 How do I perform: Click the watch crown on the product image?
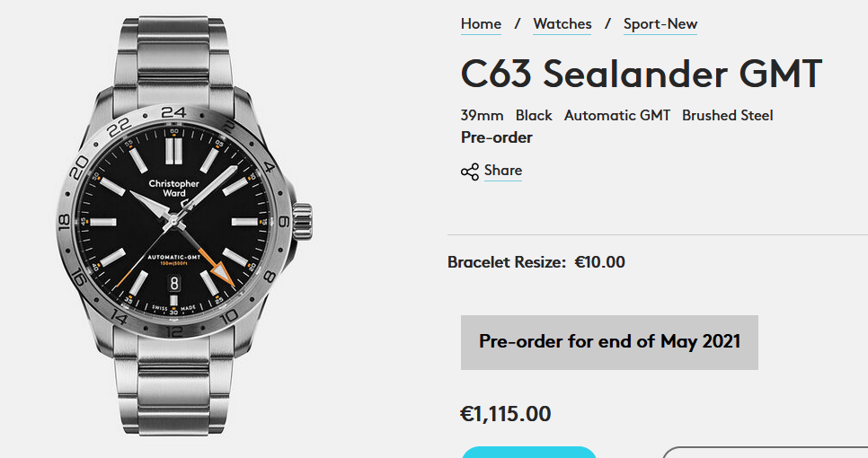pos(303,220)
